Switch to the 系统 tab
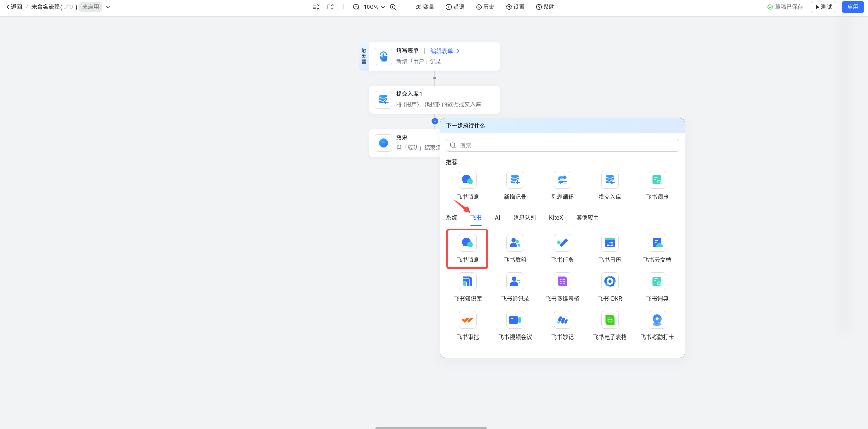This screenshot has width=868, height=429. pyautogui.click(x=452, y=218)
